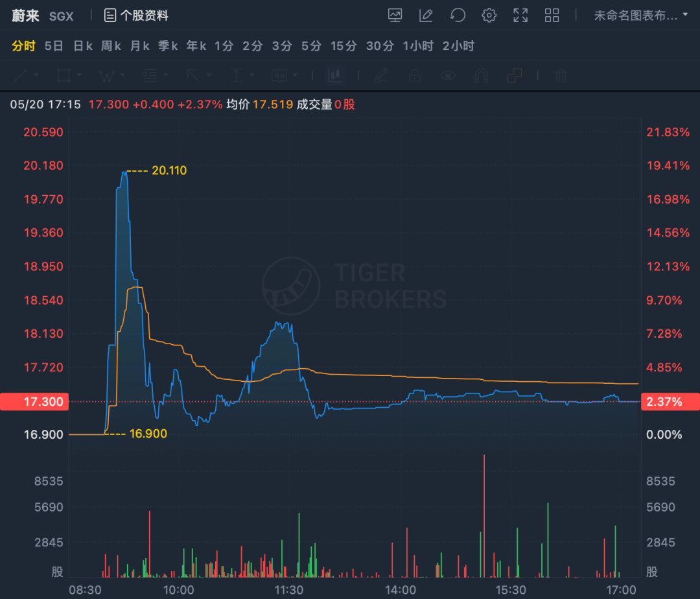Image resolution: width=700 pixels, height=599 pixels.
Task: Select the magnet snap tool icon
Action: tap(481, 76)
